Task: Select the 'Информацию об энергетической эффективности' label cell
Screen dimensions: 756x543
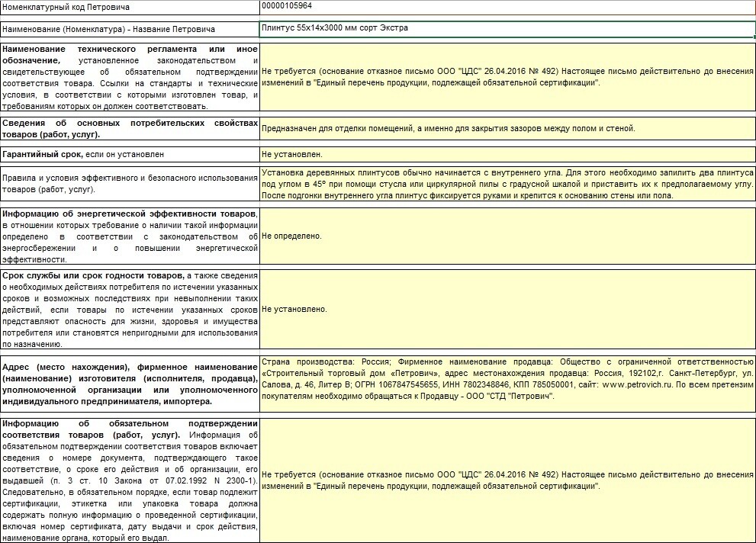Action: click(130, 236)
